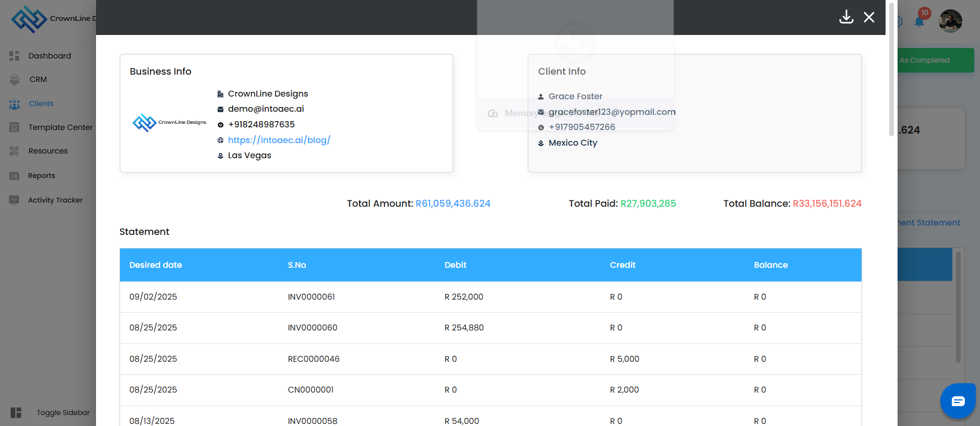The width and height of the screenshot is (980, 426).
Task: Open CRM from sidebar
Action: point(38,79)
